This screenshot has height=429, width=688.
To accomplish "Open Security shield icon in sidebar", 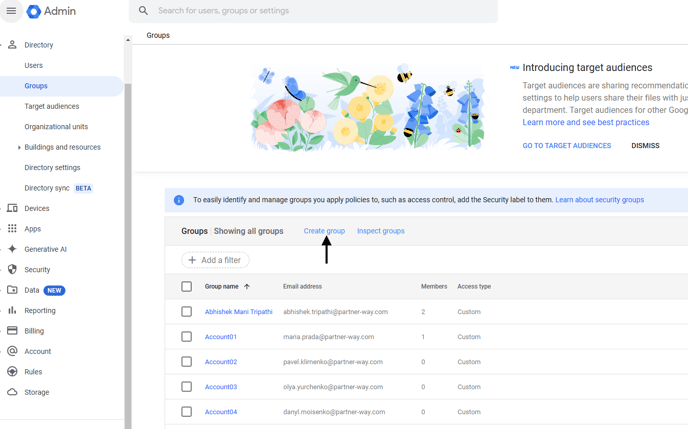I will click(12, 270).
